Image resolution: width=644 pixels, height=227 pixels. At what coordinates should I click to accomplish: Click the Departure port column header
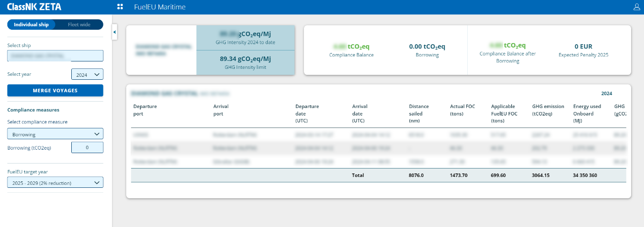pyautogui.click(x=145, y=110)
